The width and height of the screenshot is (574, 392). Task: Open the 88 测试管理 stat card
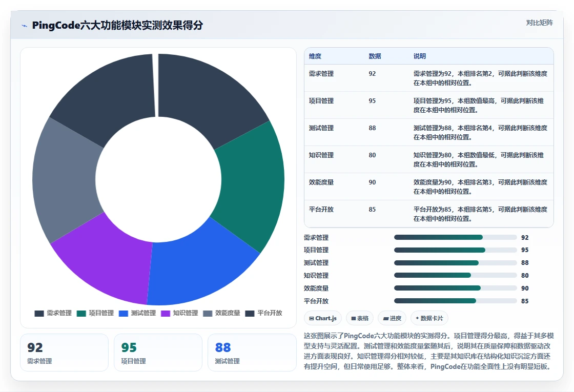(252, 353)
